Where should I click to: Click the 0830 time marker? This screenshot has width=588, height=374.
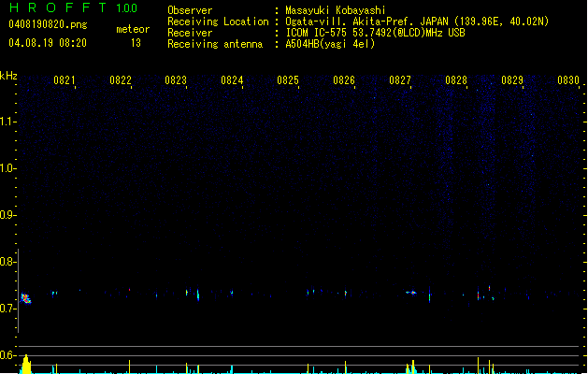(x=568, y=80)
